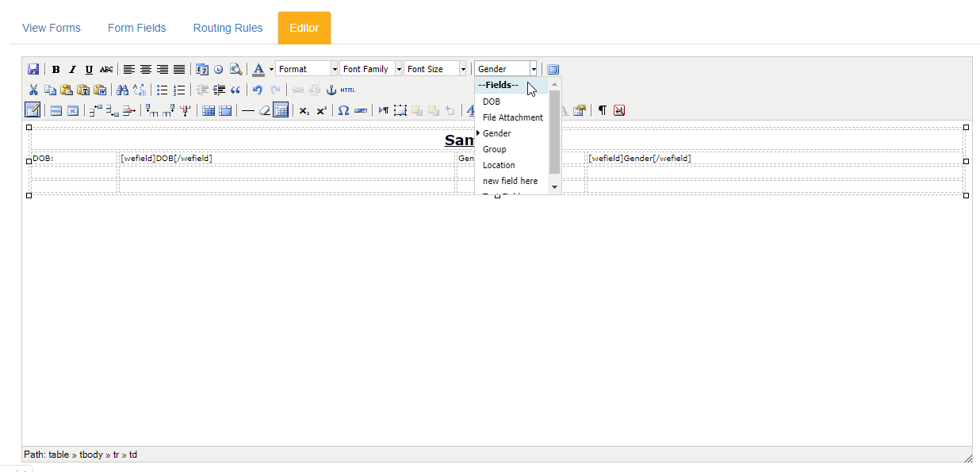
Task: Open text color picker arrow
Action: click(270, 69)
